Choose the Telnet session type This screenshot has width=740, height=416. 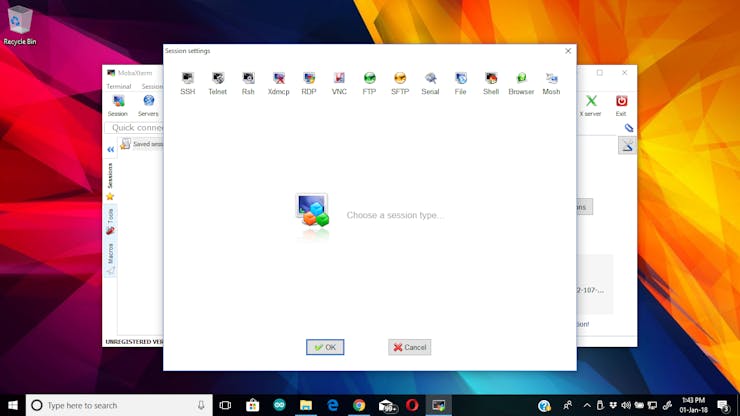pyautogui.click(x=218, y=83)
